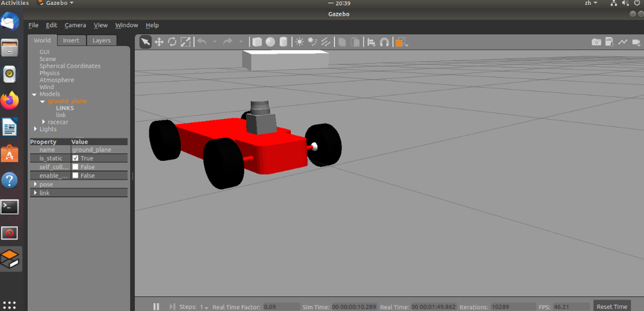
Task: Insert a cylinder shape
Action: click(283, 42)
